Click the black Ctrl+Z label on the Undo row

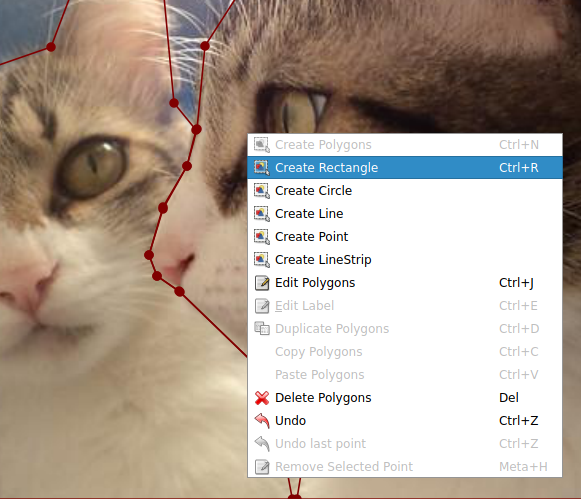coord(518,420)
